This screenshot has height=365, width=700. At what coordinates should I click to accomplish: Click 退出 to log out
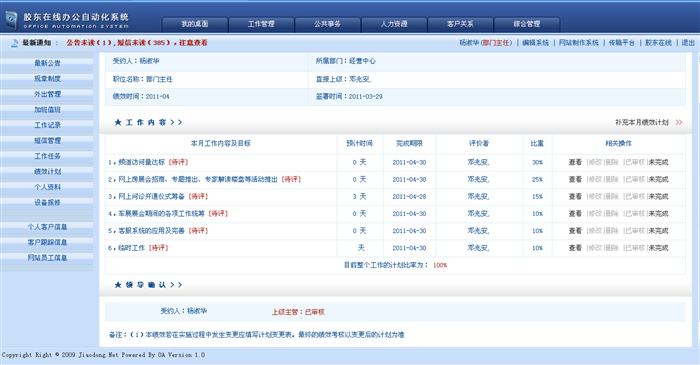(688, 43)
